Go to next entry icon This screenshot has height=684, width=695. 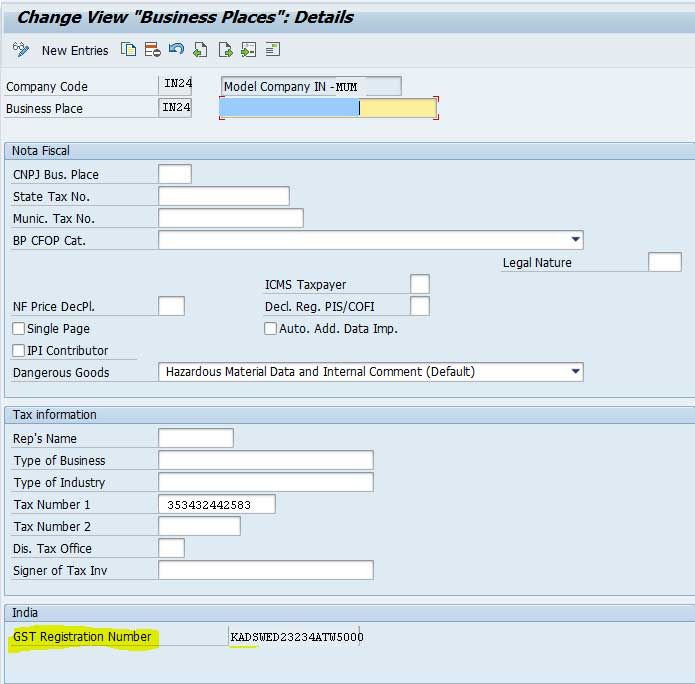click(225, 50)
